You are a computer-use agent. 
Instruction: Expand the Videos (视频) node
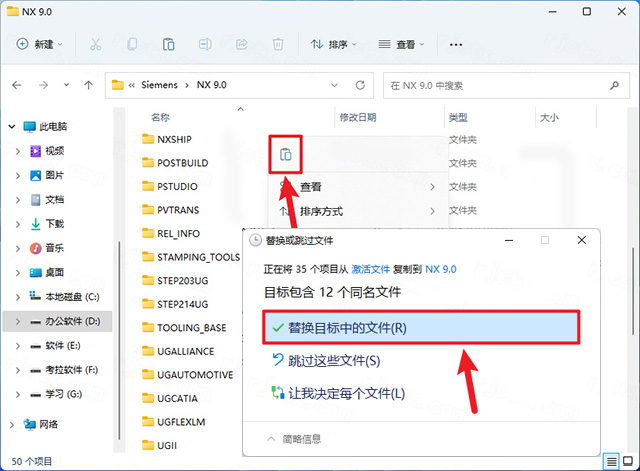click(x=18, y=151)
